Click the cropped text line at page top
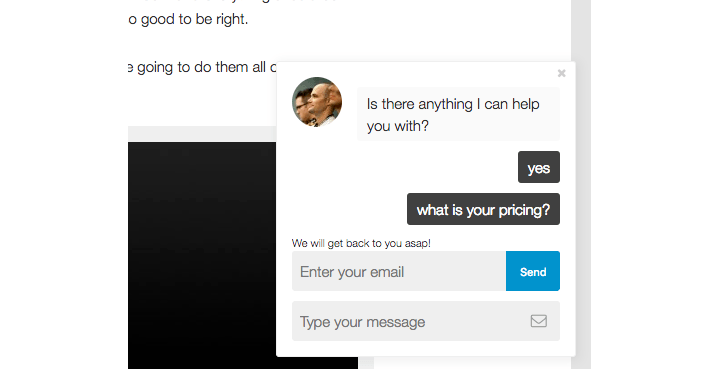Viewport: 720px width, 369px height. [x=230, y=1]
